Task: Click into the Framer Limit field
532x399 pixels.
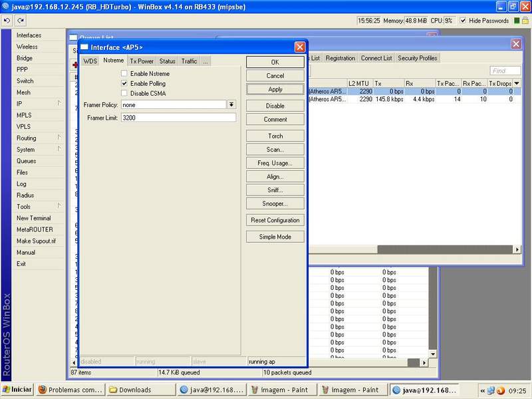Action: (178, 118)
